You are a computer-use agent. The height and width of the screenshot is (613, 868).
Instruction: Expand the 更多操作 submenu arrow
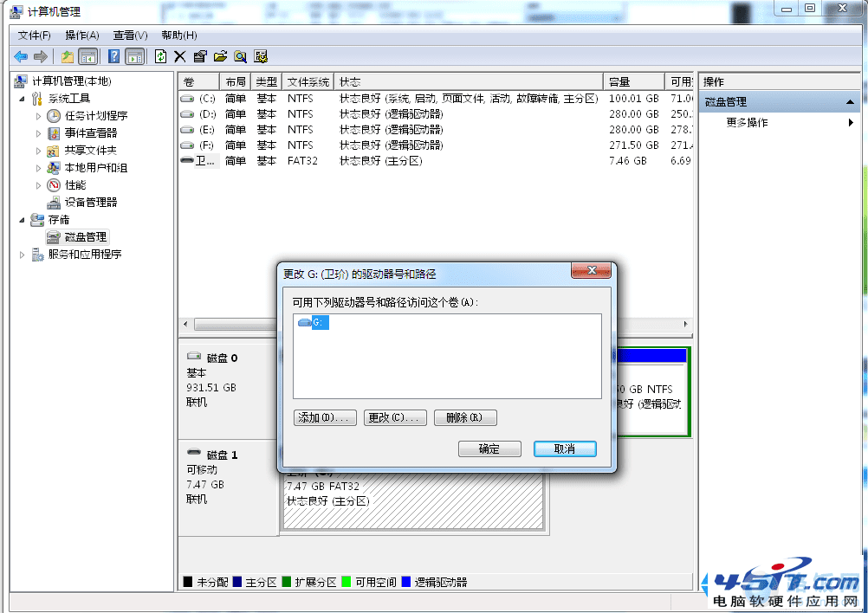[851, 123]
